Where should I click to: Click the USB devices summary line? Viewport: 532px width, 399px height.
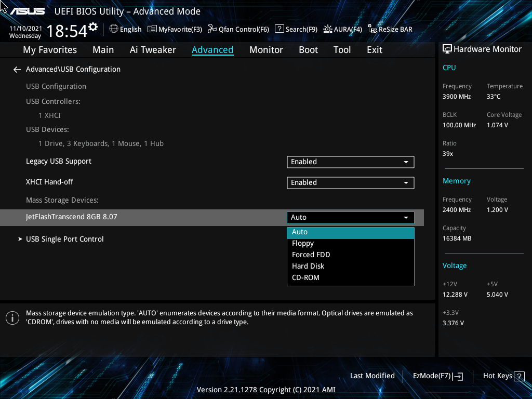[x=101, y=144]
